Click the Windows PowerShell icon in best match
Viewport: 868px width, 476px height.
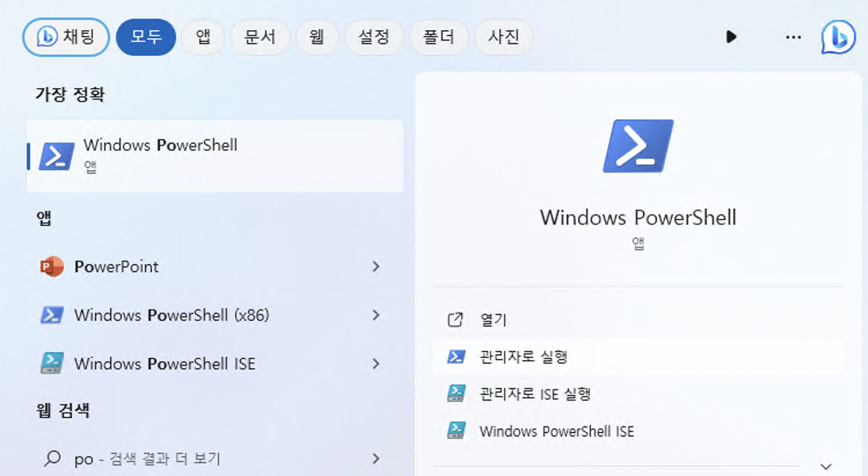(56, 156)
